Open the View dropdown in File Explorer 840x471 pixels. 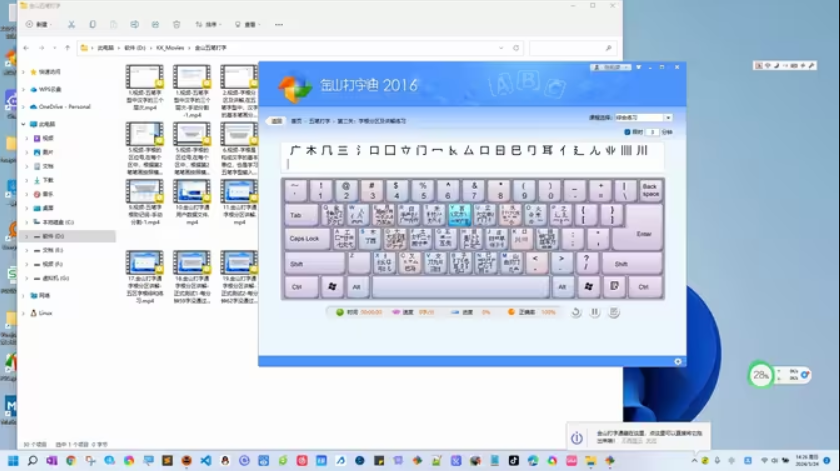click(248, 25)
